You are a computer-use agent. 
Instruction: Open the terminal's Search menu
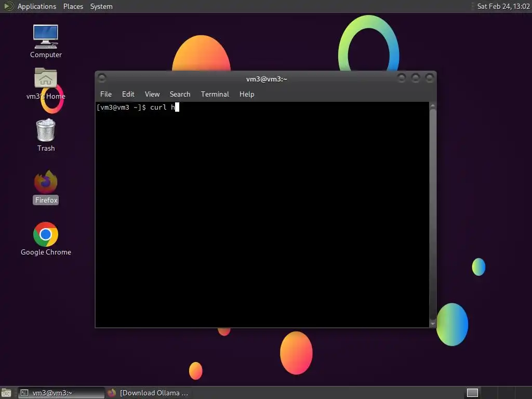coord(180,95)
